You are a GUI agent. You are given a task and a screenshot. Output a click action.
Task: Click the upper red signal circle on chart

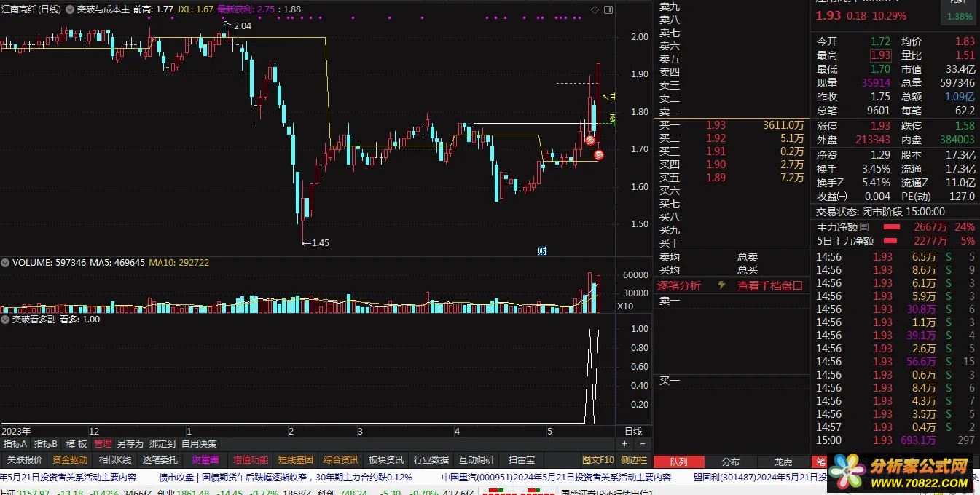point(589,140)
